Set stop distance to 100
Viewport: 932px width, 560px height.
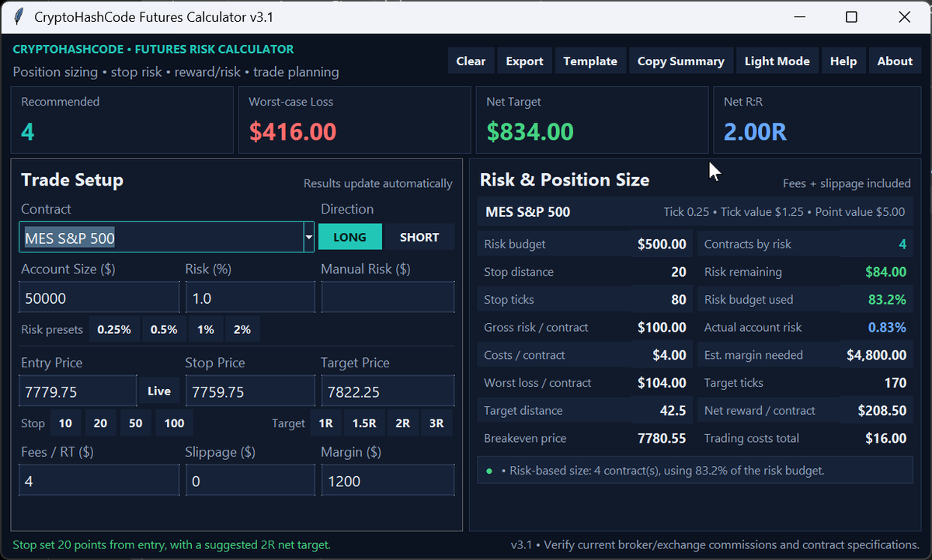coord(175,423)
